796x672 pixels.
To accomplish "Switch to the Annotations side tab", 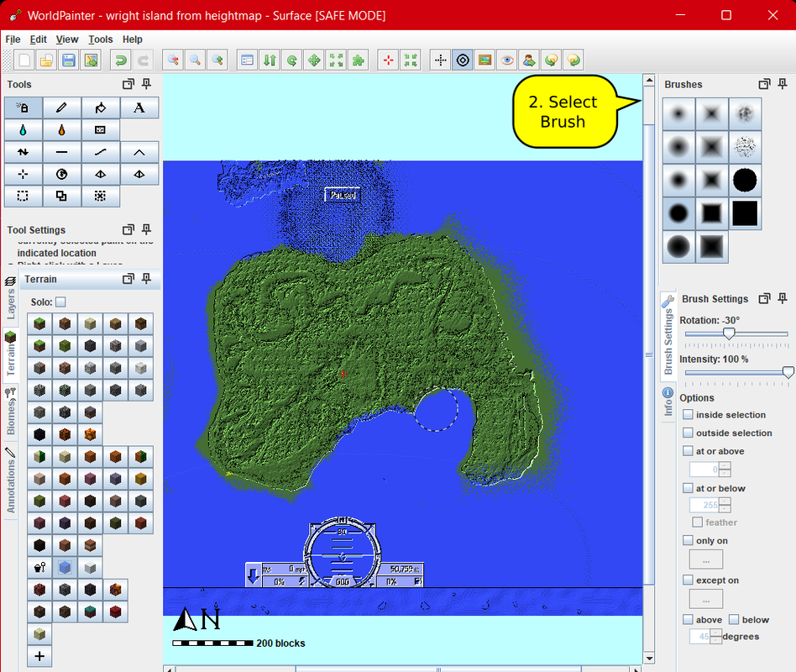I will tap(10, 480).
